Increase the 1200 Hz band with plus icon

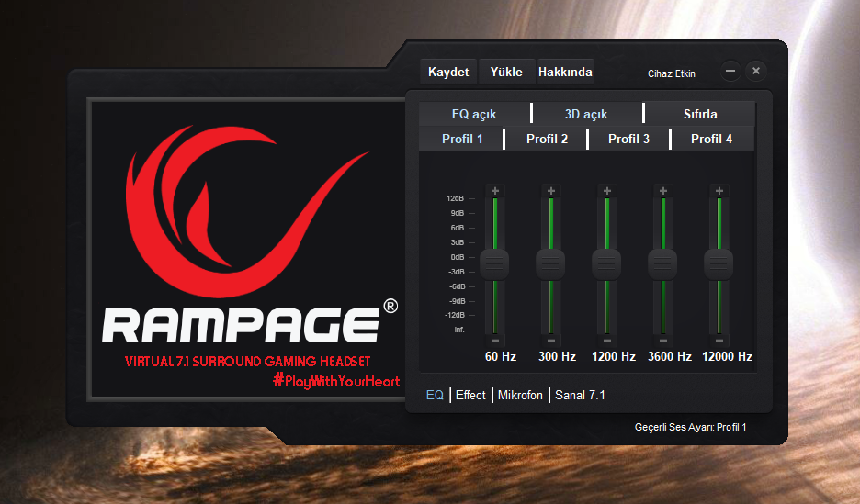tap(607, 191)
